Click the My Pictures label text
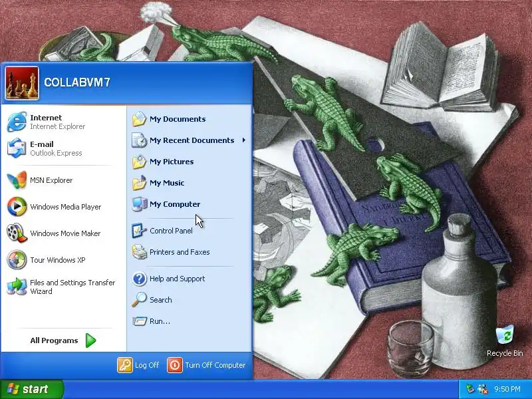Image resolution: width=532 pixels, height=399 pixels. (x=172, y=162)
